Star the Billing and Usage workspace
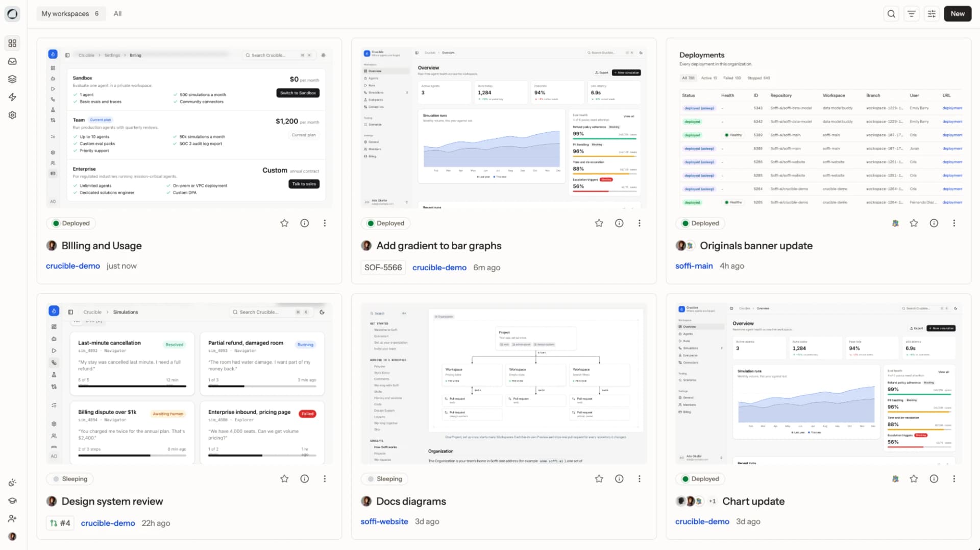Screen dimensions: 980x550 284,223
